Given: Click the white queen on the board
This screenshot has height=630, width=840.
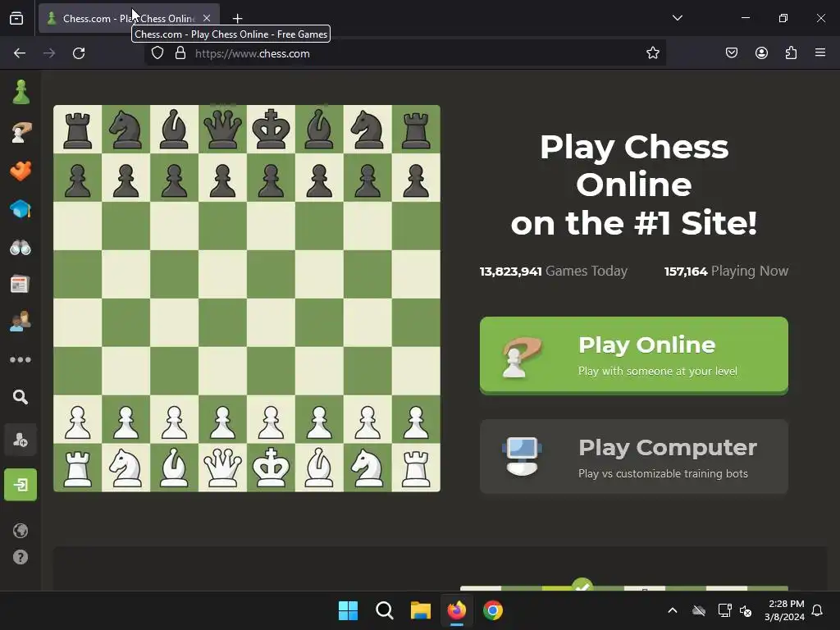Looking at the screenshot, I should (x=223, y=467).
